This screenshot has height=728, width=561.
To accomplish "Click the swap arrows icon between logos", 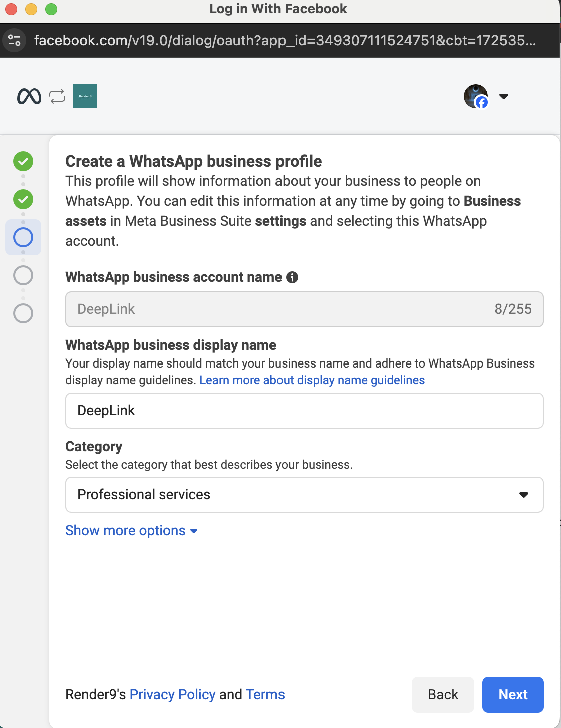I will pyautogui.click(x=57, y=96).
